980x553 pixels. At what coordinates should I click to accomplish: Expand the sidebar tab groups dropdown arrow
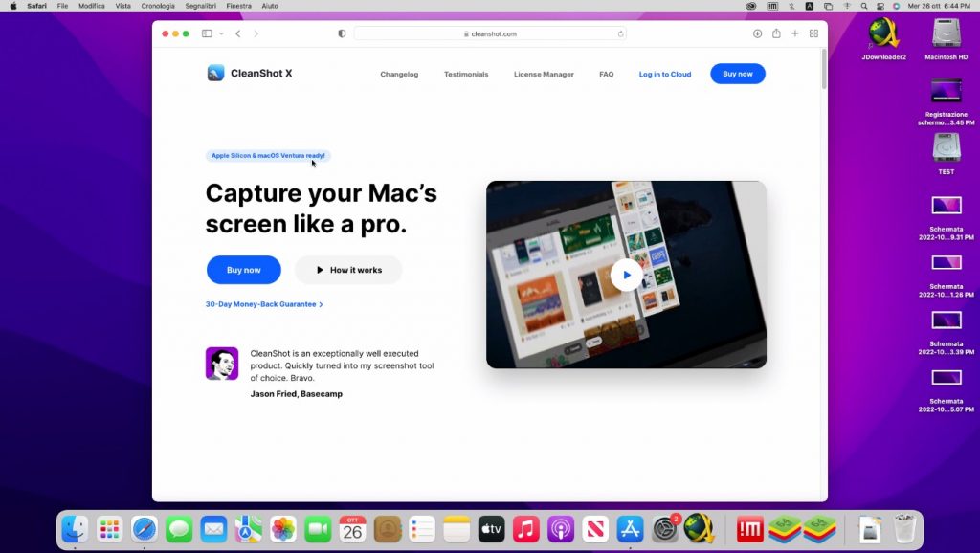tap(221, 33)
